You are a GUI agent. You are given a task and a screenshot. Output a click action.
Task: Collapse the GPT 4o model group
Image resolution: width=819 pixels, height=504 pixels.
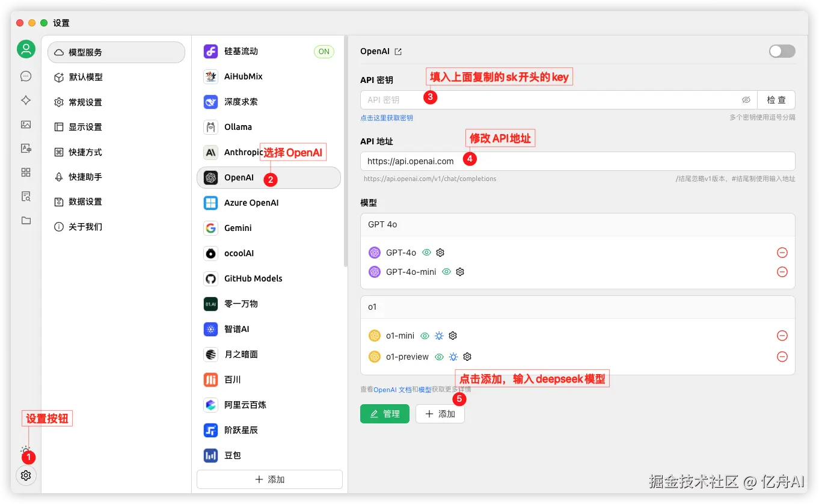pyautogui.click(x=578, y=224)
